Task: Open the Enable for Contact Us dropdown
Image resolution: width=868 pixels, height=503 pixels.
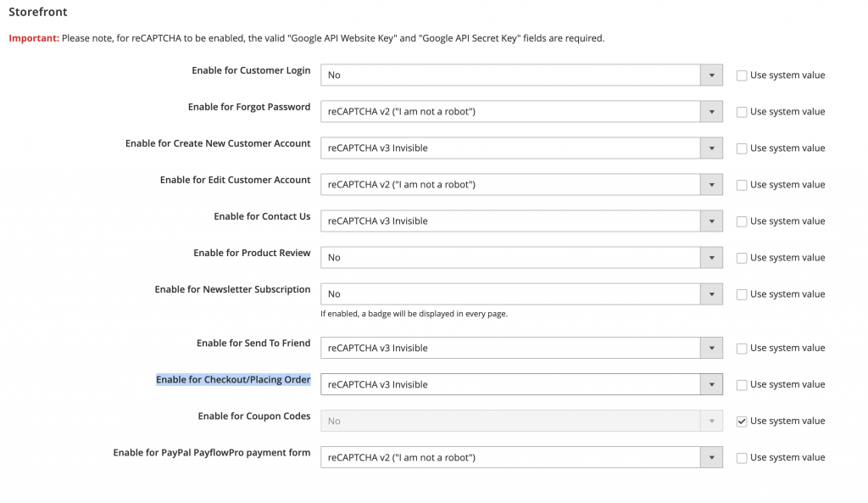Action: 520,221
